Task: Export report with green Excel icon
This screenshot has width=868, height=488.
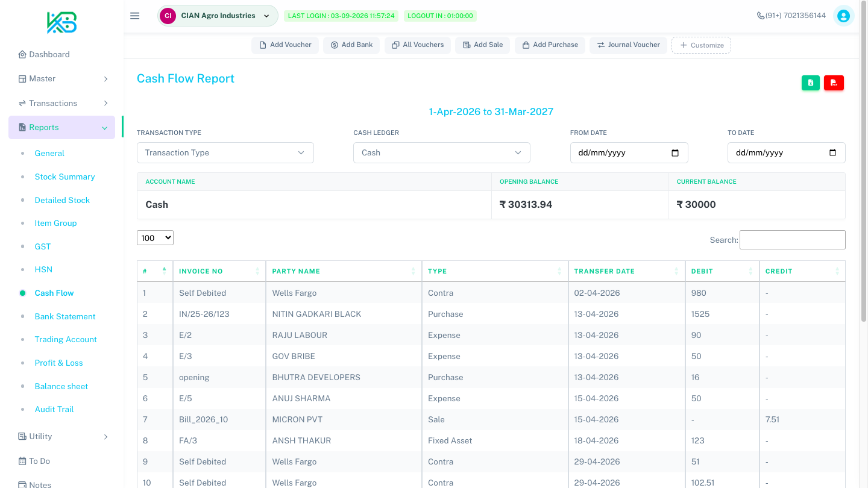Action: 811,83
